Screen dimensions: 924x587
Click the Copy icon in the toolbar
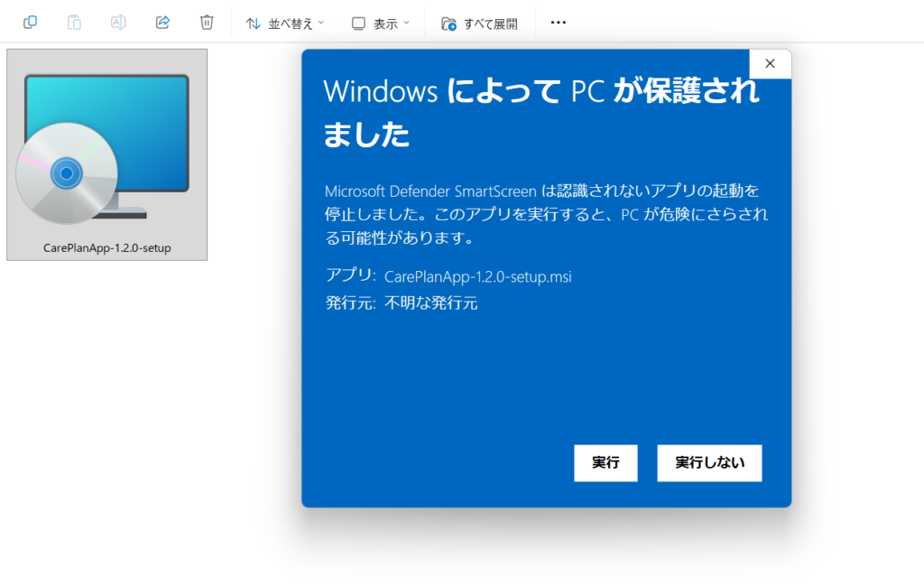[x=30, y=22]
